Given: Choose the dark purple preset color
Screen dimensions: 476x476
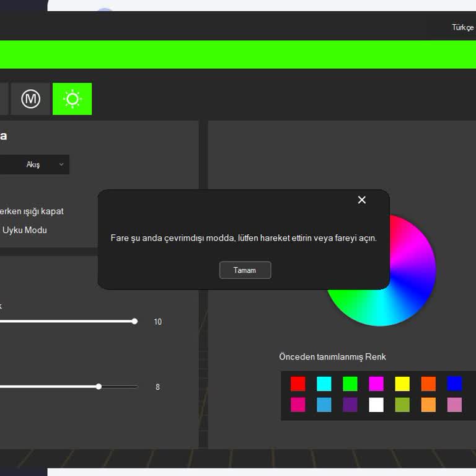Looking at the screenshot, I should point(350,405).
